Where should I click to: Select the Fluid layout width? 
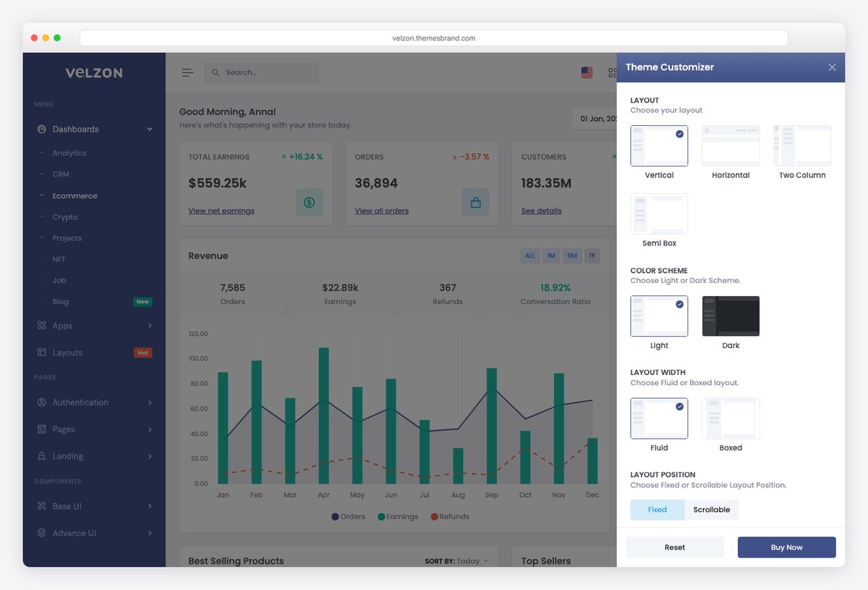click(659, 418)
